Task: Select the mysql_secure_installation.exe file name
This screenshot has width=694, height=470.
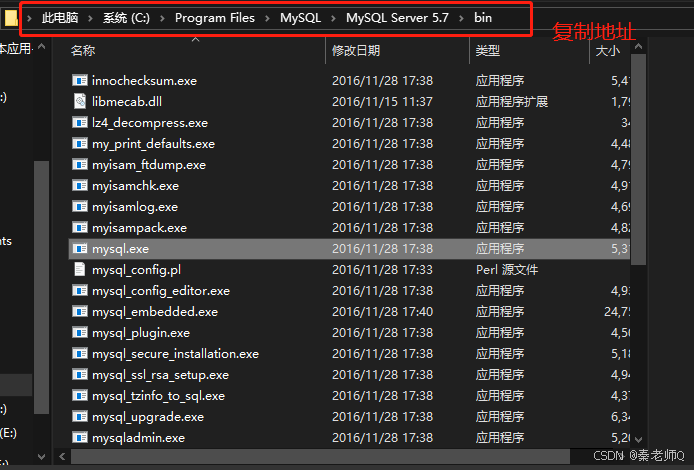Action: coord(175,354)
